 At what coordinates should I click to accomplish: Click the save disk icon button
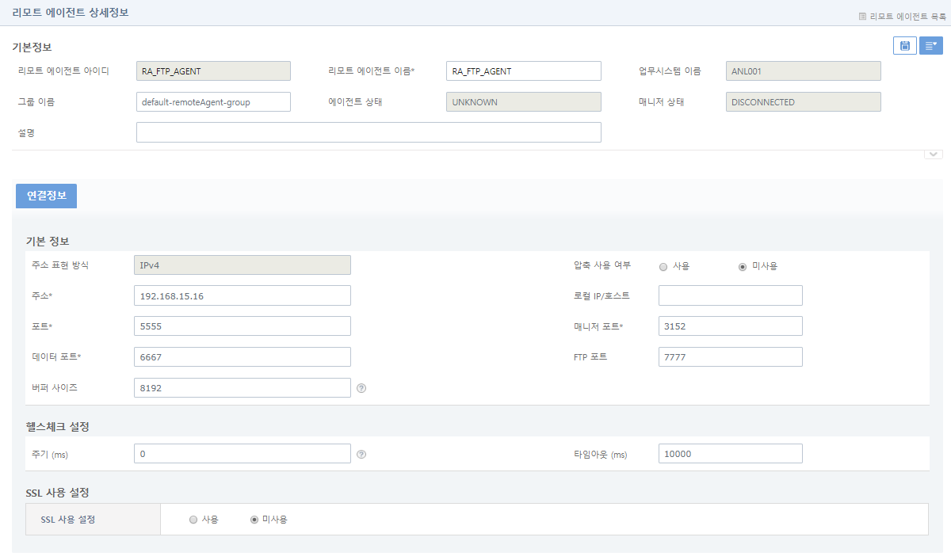coord(904,46)
